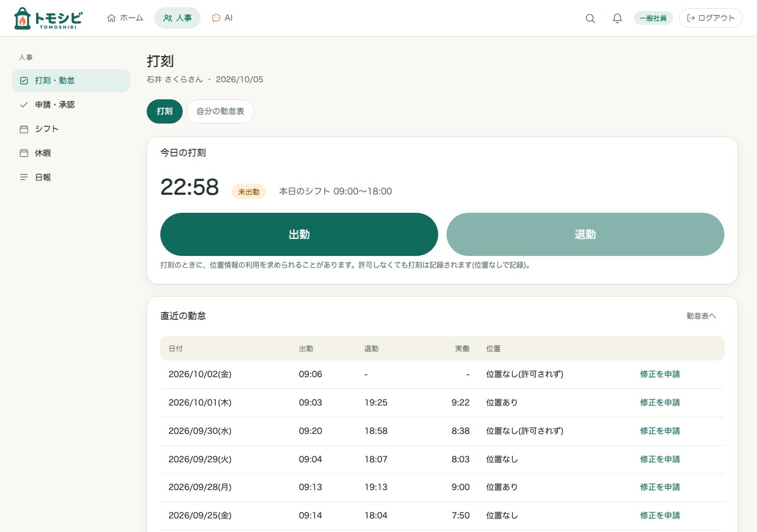Click the 石井 さくらさん ・ 2026/10/05 subtitle
Image resolution: width=757 pixels, height=532 pixels.
point(205,79)
